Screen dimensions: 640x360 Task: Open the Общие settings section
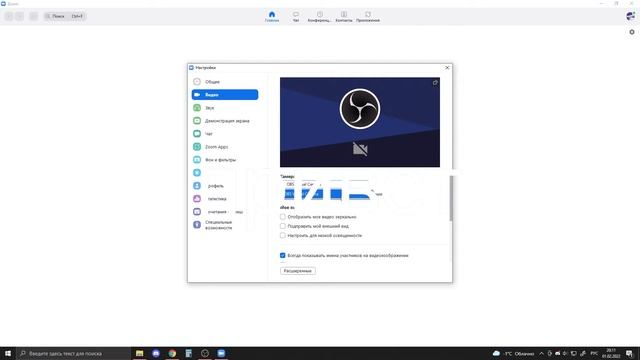224,82
